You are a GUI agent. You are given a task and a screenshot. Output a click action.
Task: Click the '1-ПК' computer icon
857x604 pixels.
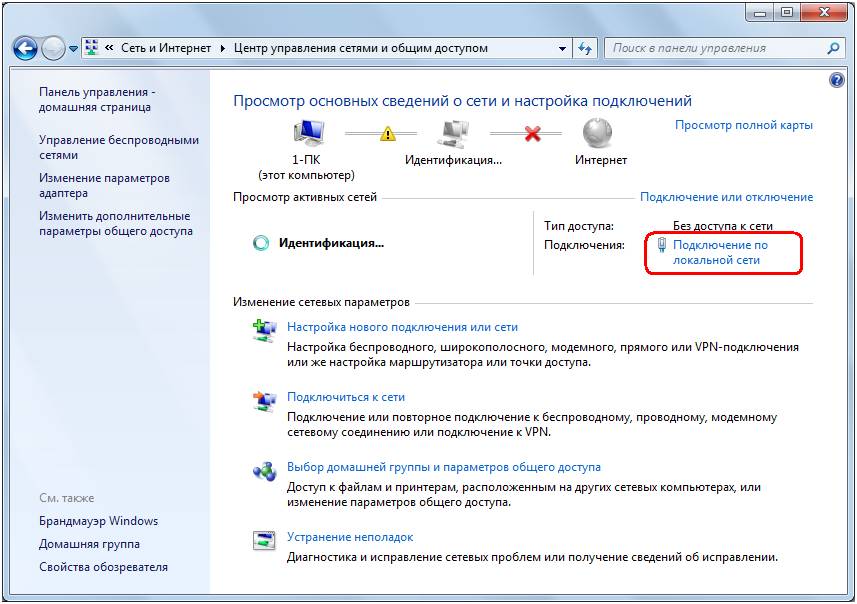(309, 134)
